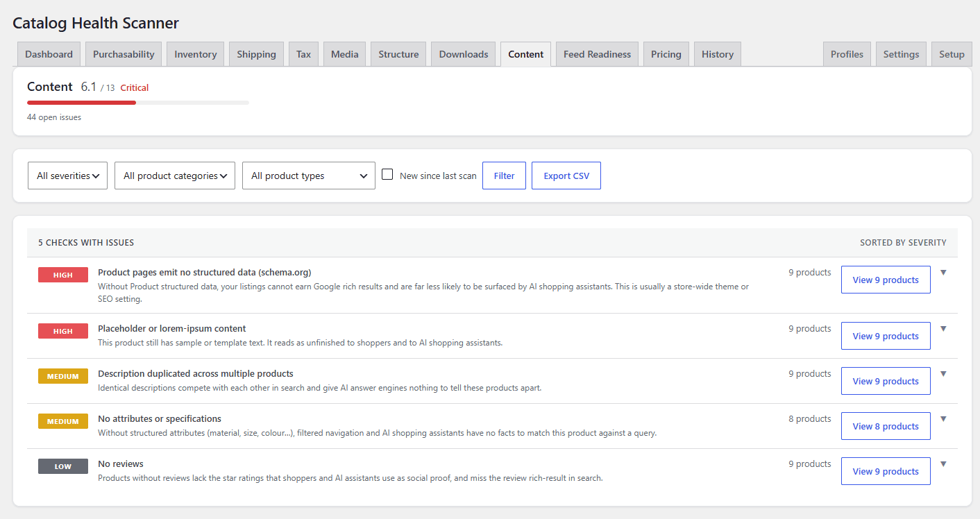Export issues with Export CSV button

(566, 176)
